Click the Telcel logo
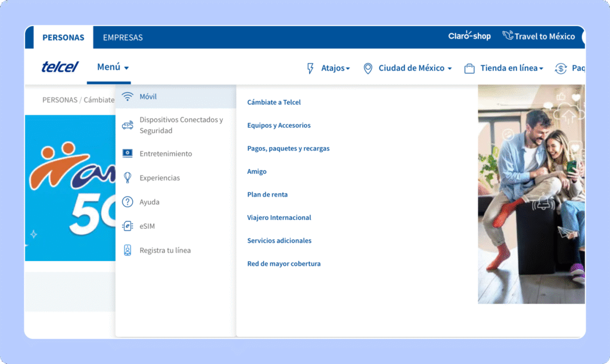 coord(60,67)
